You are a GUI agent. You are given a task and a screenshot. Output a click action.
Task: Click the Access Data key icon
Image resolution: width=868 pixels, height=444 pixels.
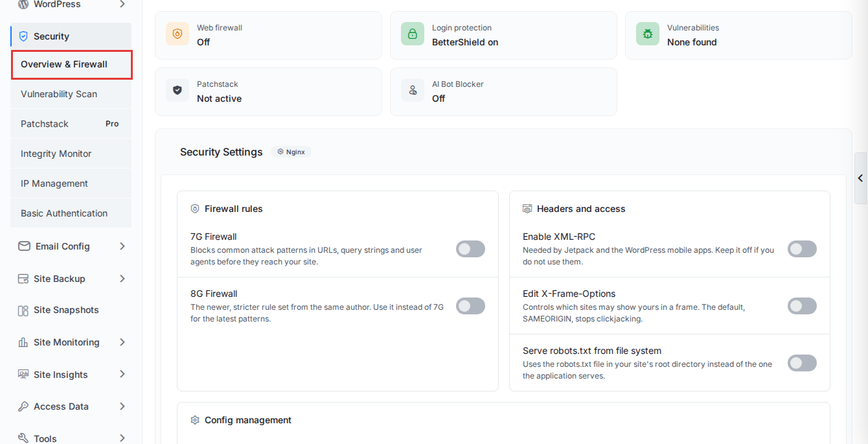23,406
